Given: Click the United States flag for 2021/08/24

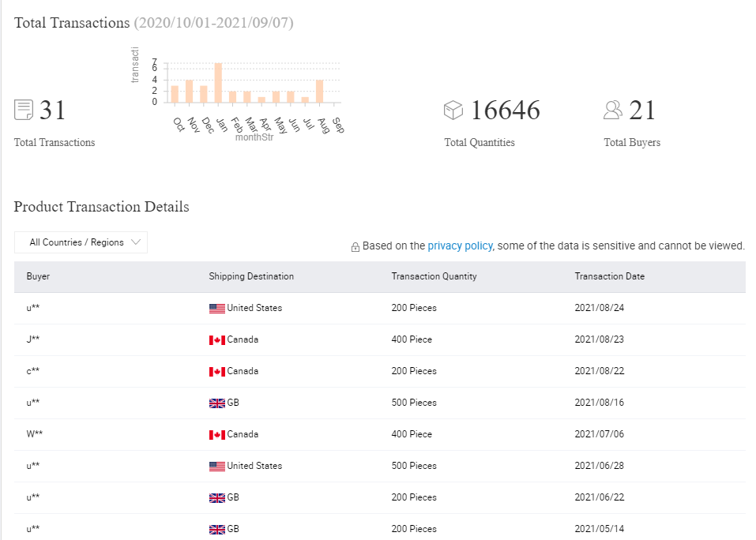Looking at the screenshot, I should coord(217,309).
